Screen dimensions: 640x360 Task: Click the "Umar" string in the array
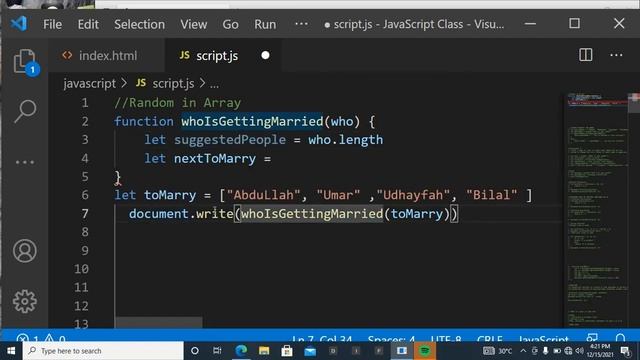coord(338,195)
